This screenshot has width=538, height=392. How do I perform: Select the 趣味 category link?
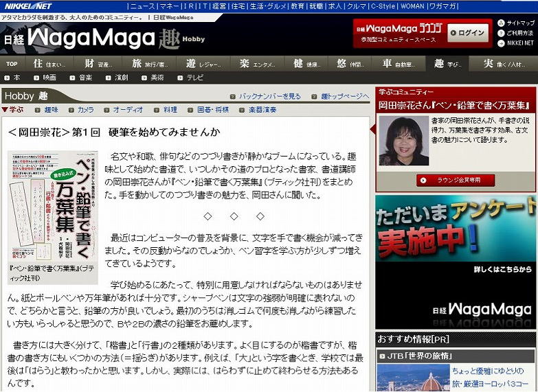coord(51,110)
